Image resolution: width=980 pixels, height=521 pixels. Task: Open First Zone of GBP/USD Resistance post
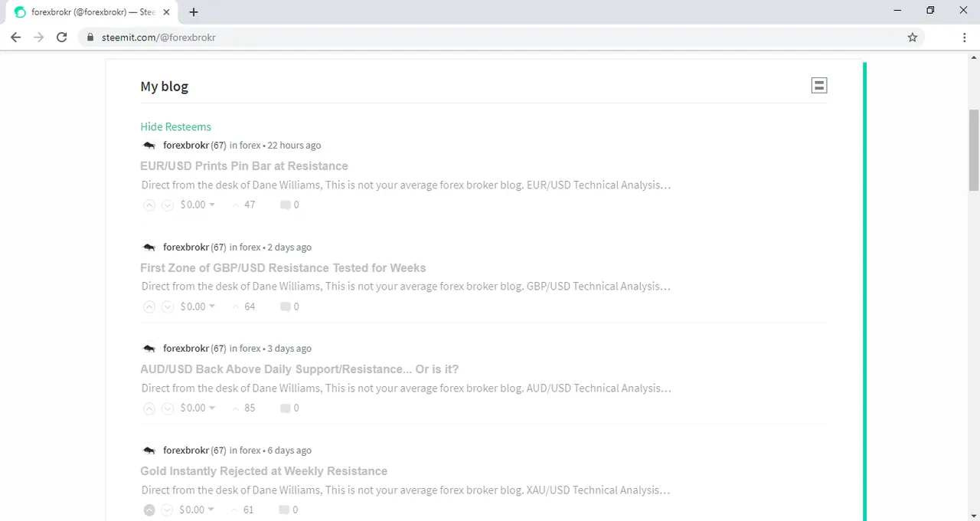click(283, 268)
